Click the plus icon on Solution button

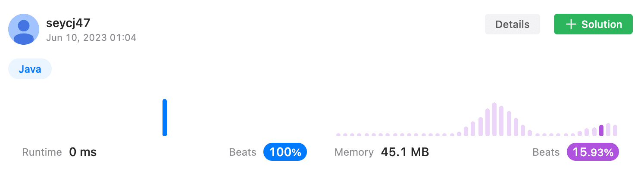click(571, 25)
